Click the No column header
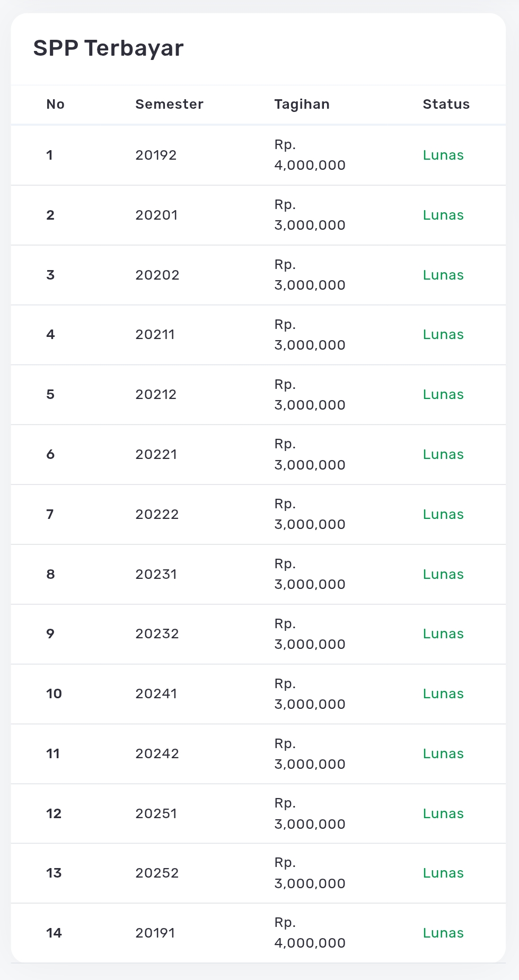This screenshot has height=980, width=519. point(55,104)
